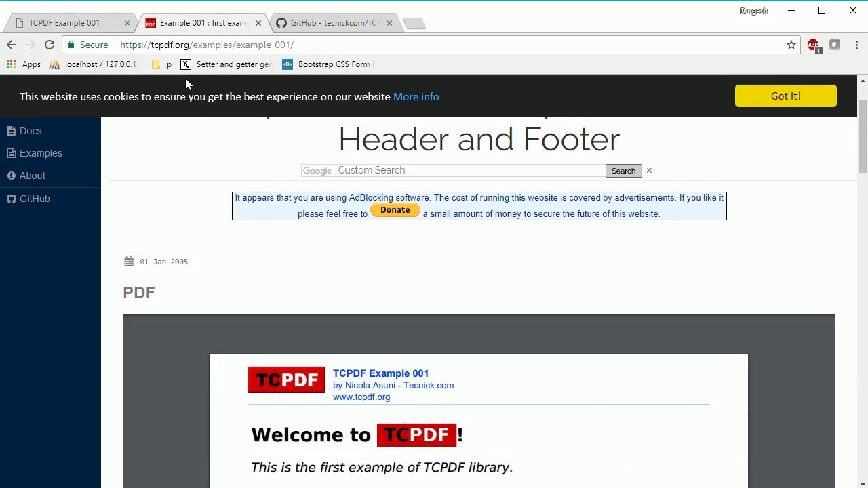
Task: Open the Apps grid shortcut
Action: 24,64
